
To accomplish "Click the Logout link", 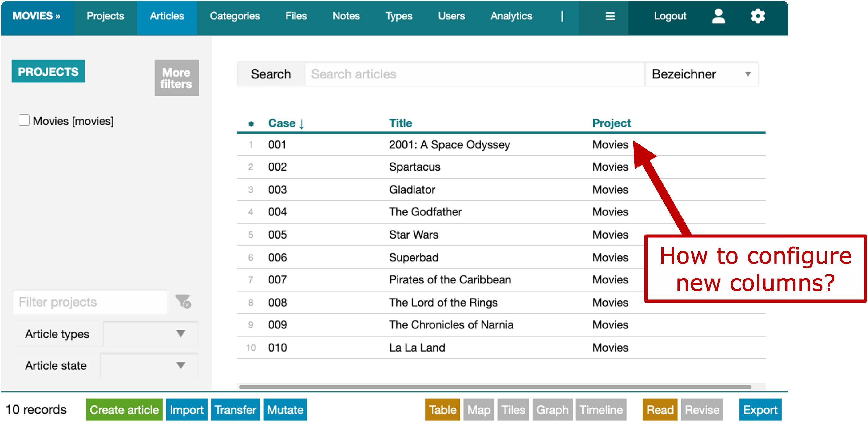I will coord(670,16).
